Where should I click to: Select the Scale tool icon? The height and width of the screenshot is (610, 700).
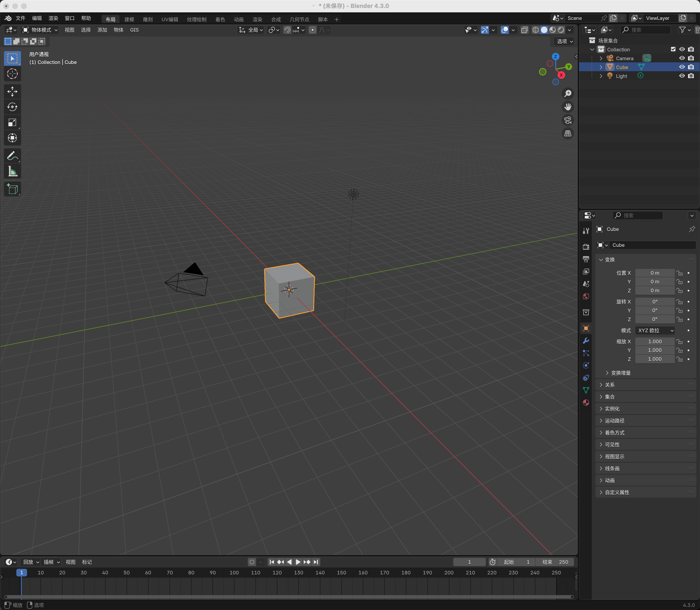point(12,123)
